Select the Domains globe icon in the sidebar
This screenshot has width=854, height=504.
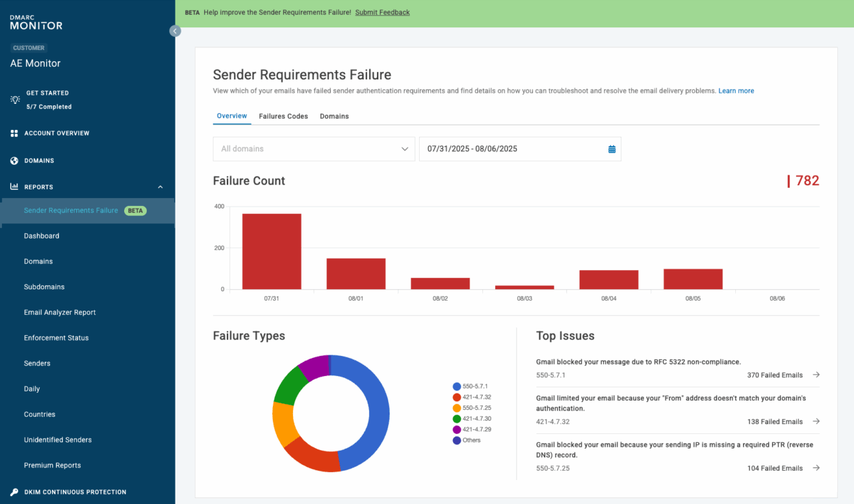point(14,160)
